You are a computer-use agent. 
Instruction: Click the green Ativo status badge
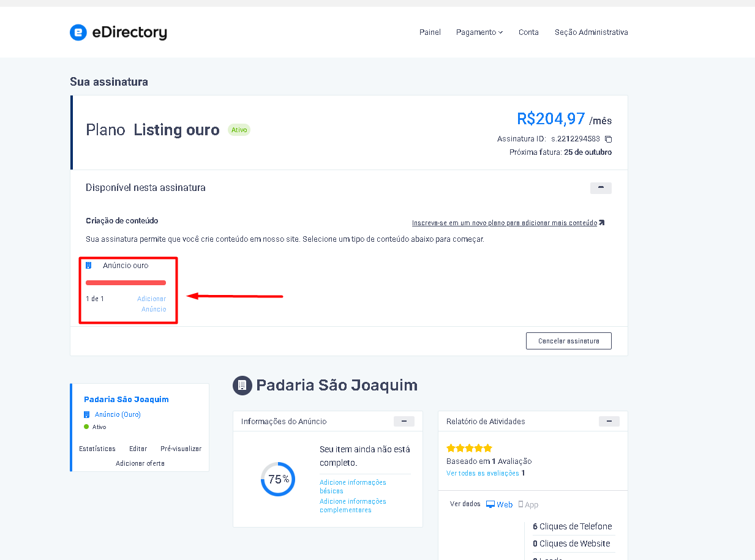coord(239,130)
